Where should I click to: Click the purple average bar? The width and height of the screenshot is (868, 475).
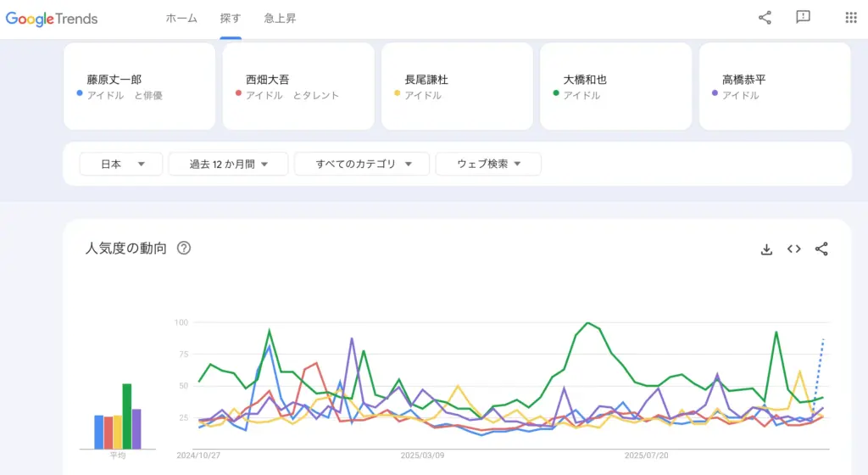[x=136, y=429]
